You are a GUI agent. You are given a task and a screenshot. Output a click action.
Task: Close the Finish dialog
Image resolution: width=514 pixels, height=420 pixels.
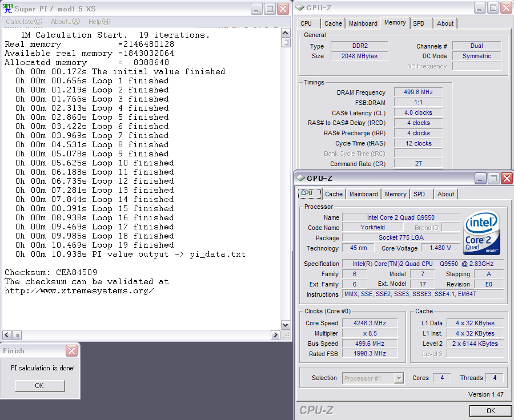click(x=71, y=350)
